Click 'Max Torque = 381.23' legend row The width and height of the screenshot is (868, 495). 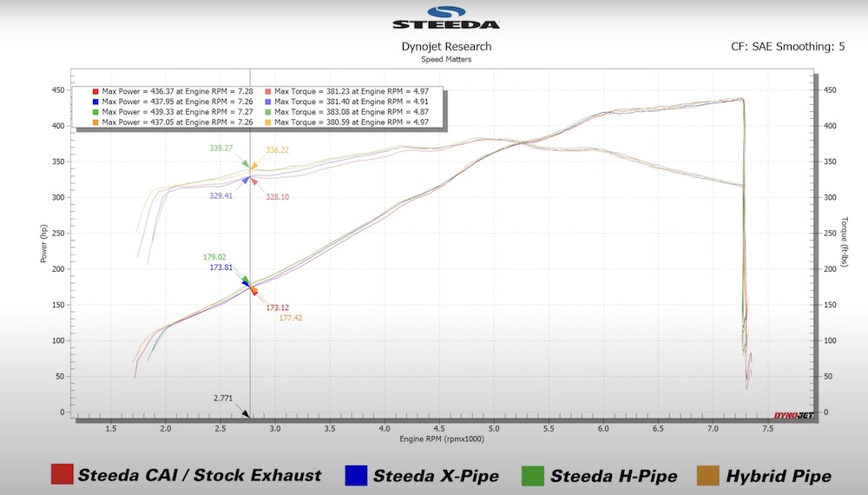pyautogui.click(x=347, y=91)
